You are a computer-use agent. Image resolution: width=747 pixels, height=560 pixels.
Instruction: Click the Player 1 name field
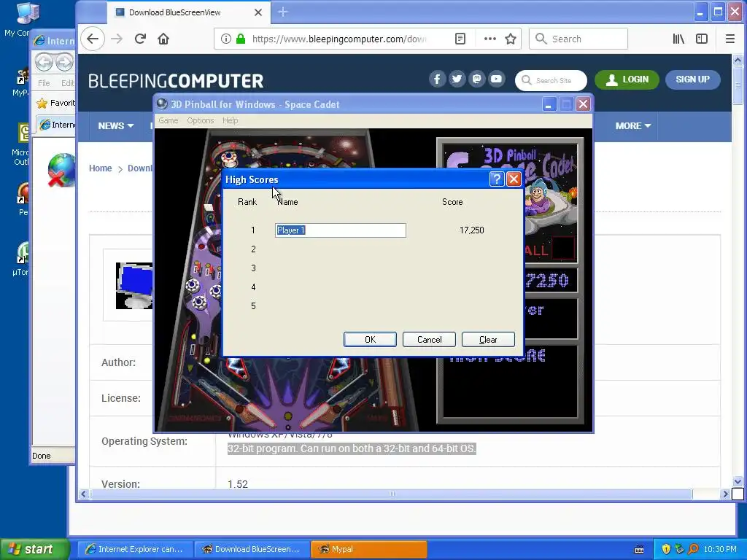tap(341, 230)
